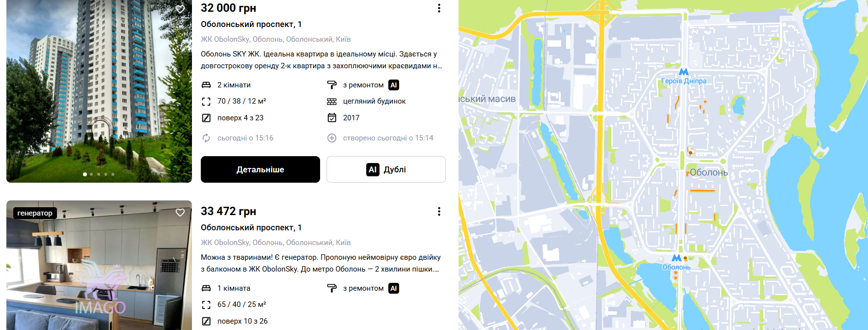Viewport: 868px width, 330px height.
Task: Favorite the generator listing with heart icon
Action: coord(180,212)
